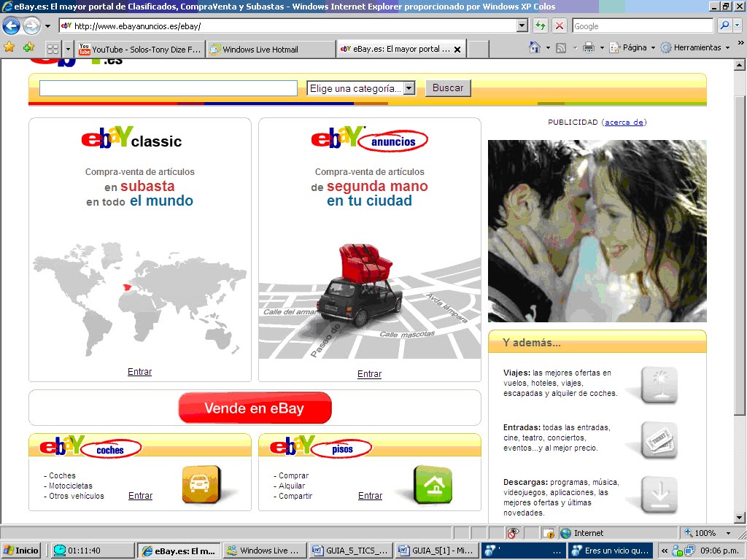Click the car with red sofa image

(360, 284)
